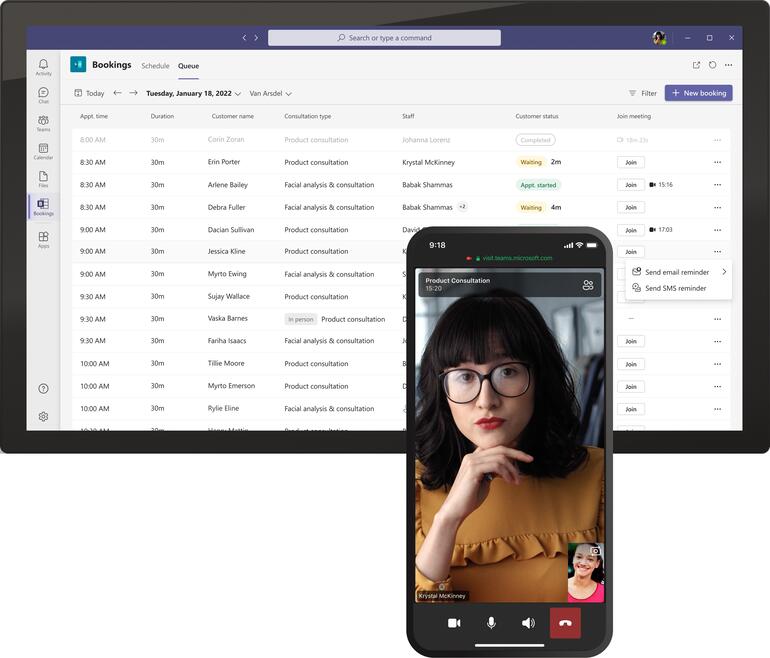Open Filter options
Screen dimensions: 770x658
click(643, 93)
